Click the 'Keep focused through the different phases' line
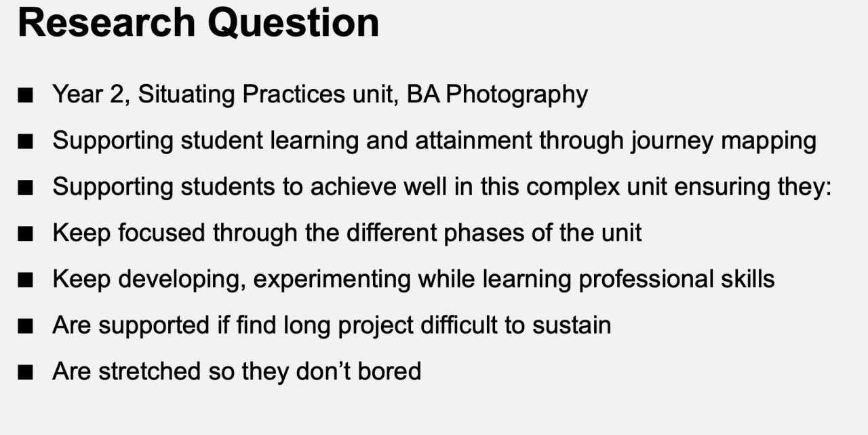Viewport: 868px width, 435px height. [347, 233]
